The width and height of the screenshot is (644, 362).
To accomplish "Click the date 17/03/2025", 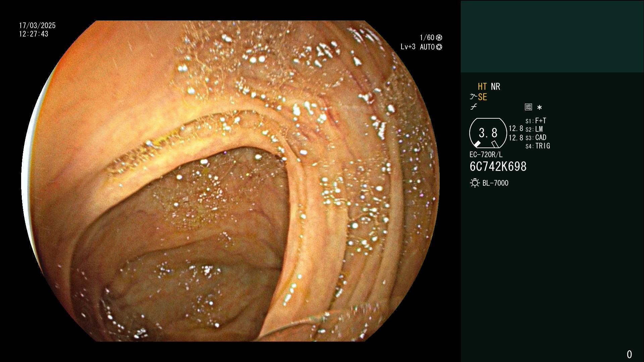I will pyautogui.click(x=37, y=25).
